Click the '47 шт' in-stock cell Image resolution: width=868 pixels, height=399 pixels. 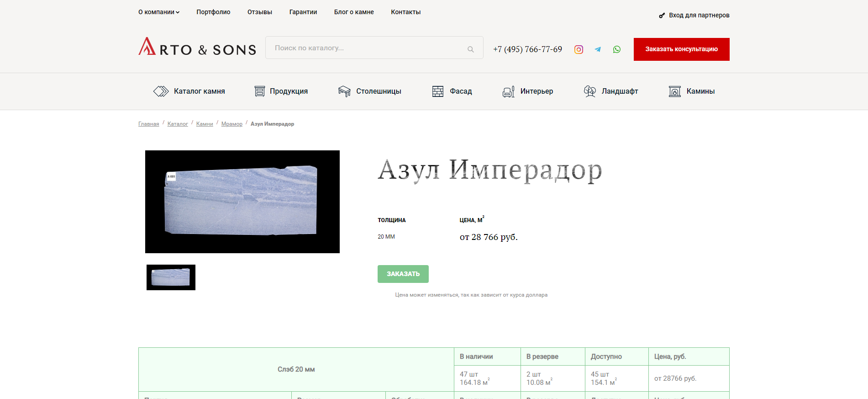click(x=487, y=378)
